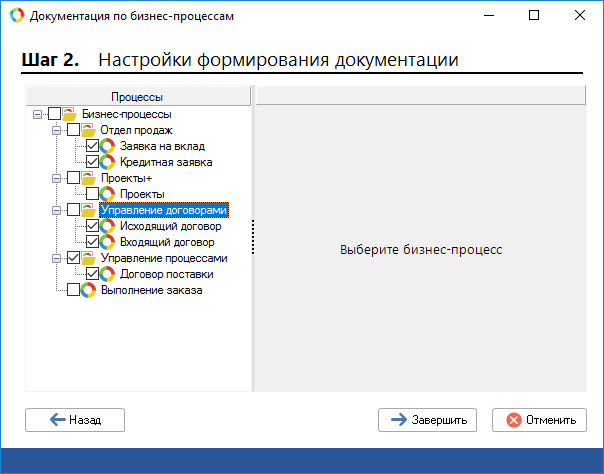Click the Отменить button
The image size is (604, 474).
[x=540, y=420]
